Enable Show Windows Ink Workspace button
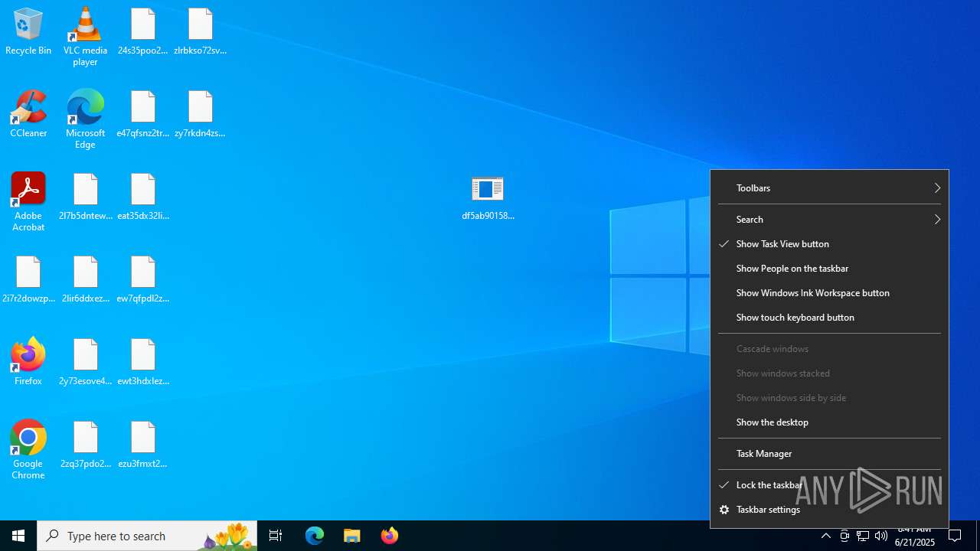Screen dimensions: 980x551 point(829,293)
